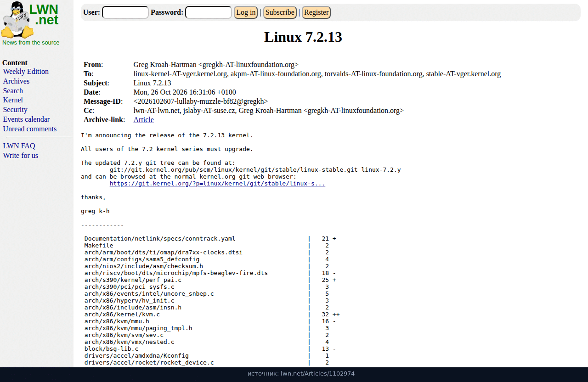Click drivers/accel/rocket/rocket_device.c row
The width and height of the screenshot is (588, 382).
[x=206, y=363]
